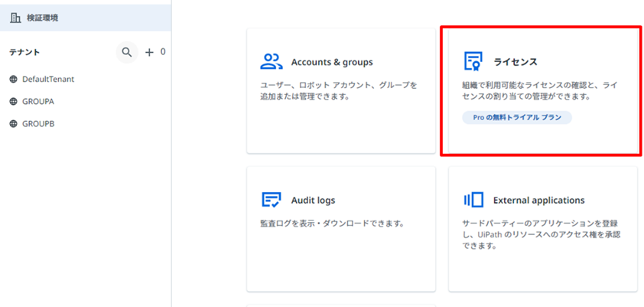This screenshot has width=644, height=307.
Task: Click the globe icon beside GROUPB
Action: click(x=13, y=124)
